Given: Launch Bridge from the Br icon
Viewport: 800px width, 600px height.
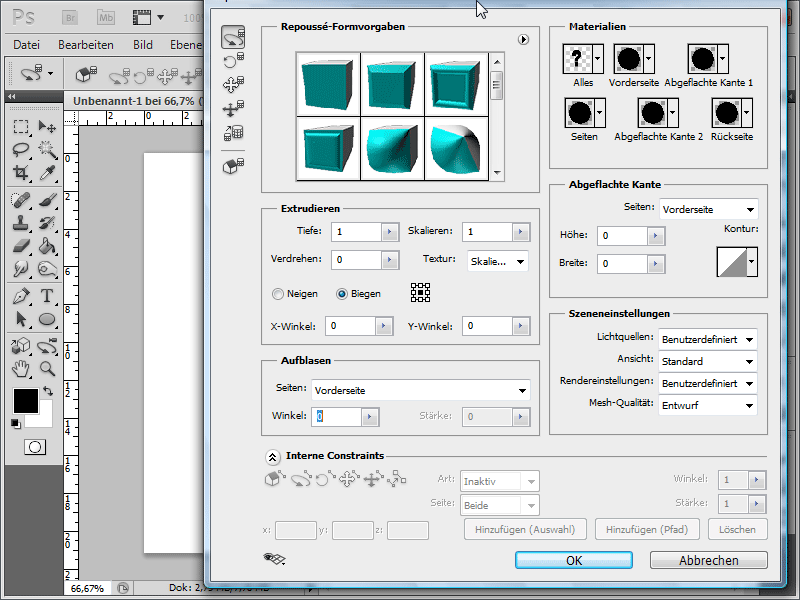Looking at the screenshot, I should (x=70, y=18).
